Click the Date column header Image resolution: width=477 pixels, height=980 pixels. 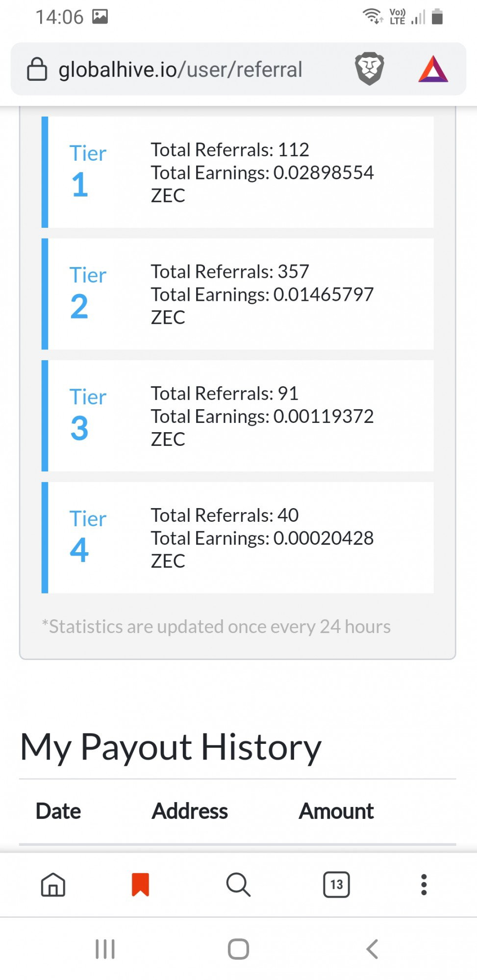coord(58,811)
